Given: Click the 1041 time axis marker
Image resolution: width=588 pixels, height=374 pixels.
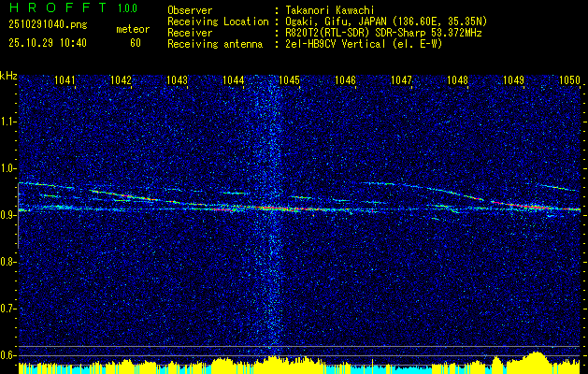Looking at the screenshot, I should tap(65, 79).
